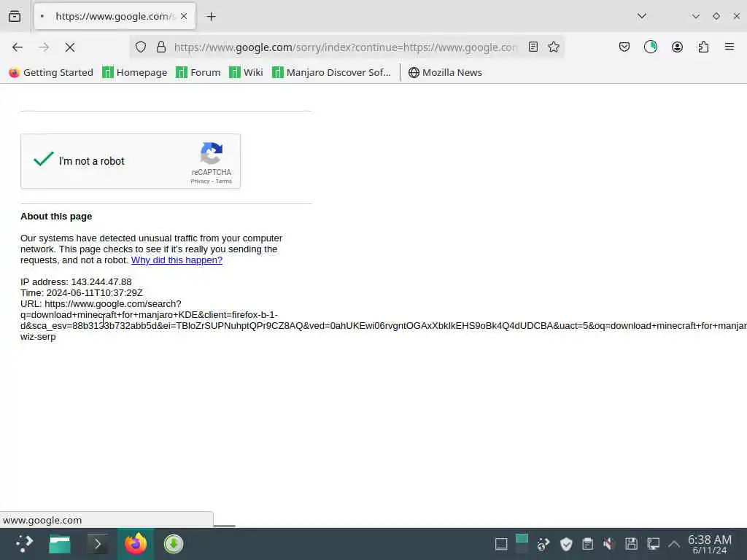Open the clipboard tray icon
The image size is (747, 560).
(588, 544)
